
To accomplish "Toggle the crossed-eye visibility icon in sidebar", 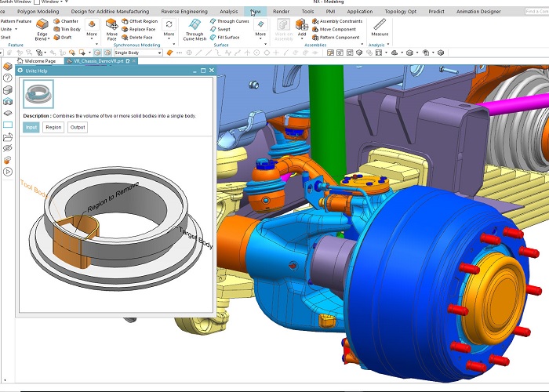I will tap(8, 147).
